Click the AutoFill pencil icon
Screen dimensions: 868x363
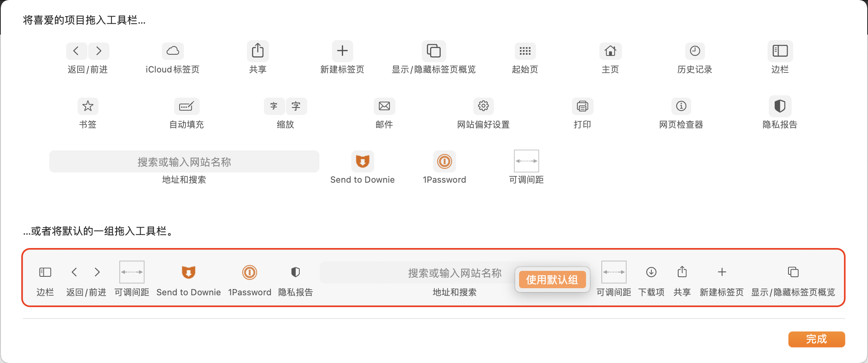coord(186,106)
